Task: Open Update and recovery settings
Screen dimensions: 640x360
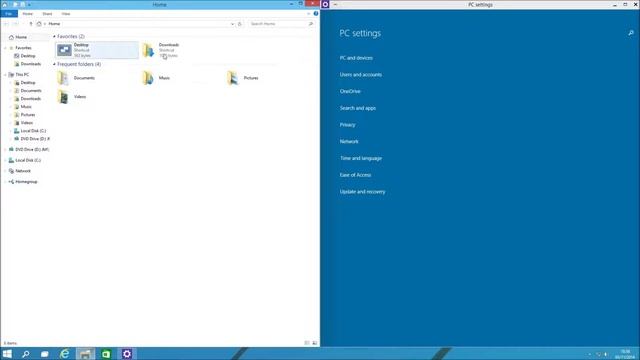Action: pos(362,192)
